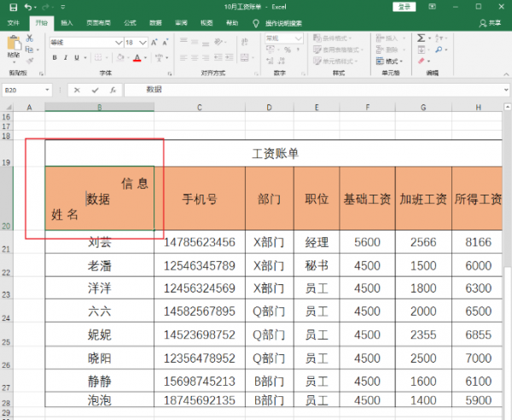
Task: Click the cell borders icon
Action: tap(98, 58)
